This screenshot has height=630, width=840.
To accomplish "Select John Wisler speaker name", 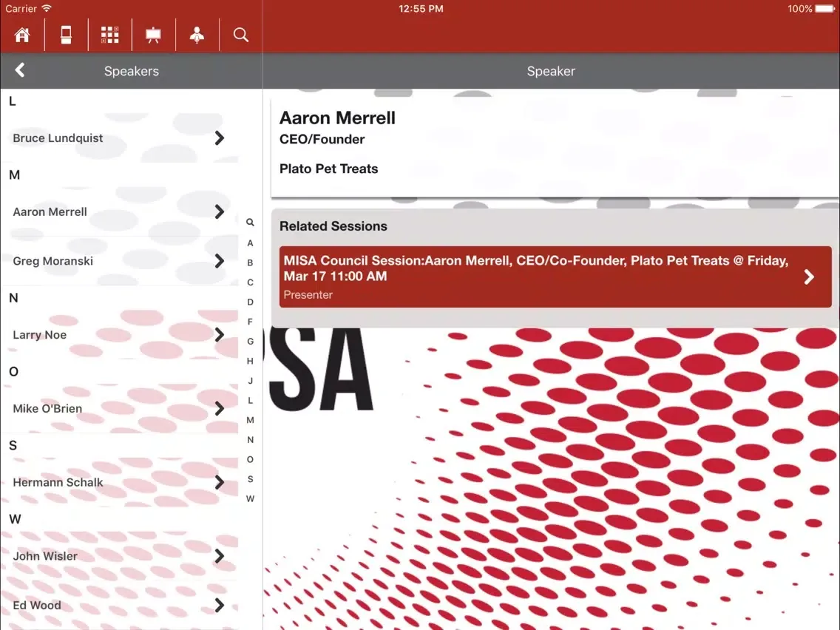I will [45, 556].
